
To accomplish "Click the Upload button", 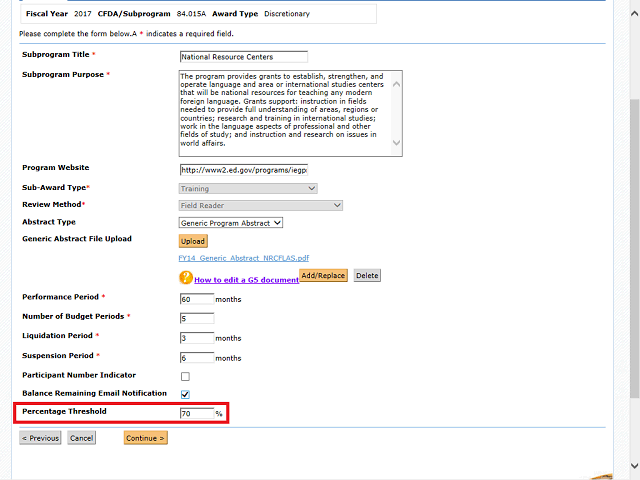I will click(193, 241).
